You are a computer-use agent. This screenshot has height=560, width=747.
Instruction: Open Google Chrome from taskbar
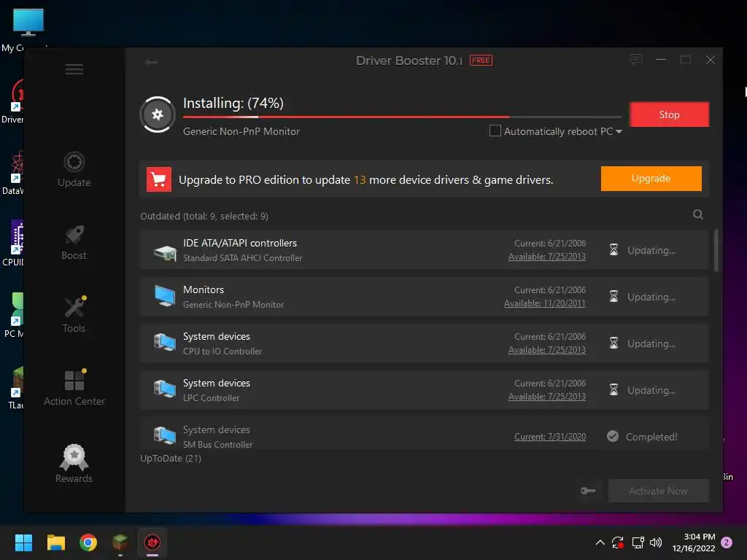[x=88, y=542]
